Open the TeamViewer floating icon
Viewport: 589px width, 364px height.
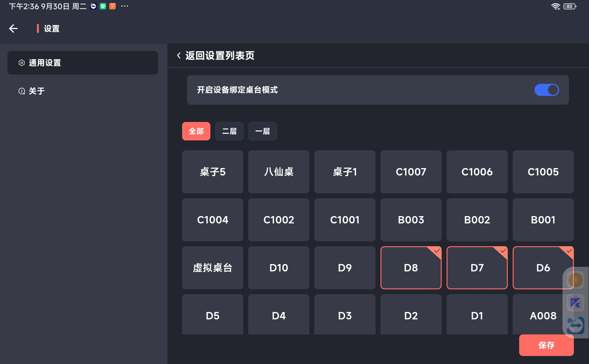575,325
